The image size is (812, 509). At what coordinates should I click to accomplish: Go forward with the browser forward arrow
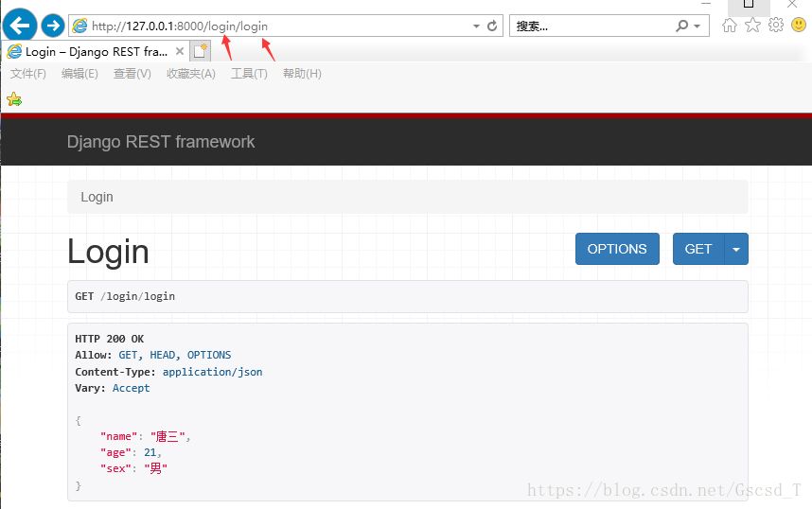(x=52, y=26)
